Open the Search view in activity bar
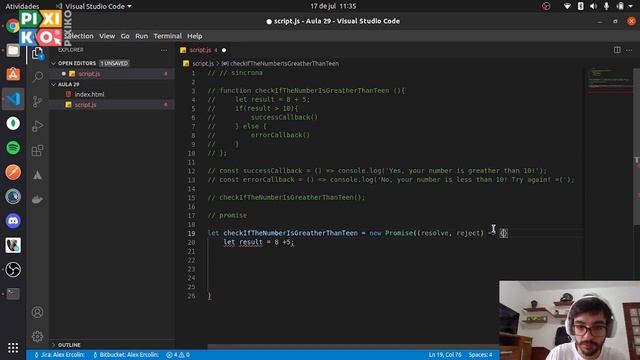The width and height of the screenshot is (640, 360). coord(38,77)
